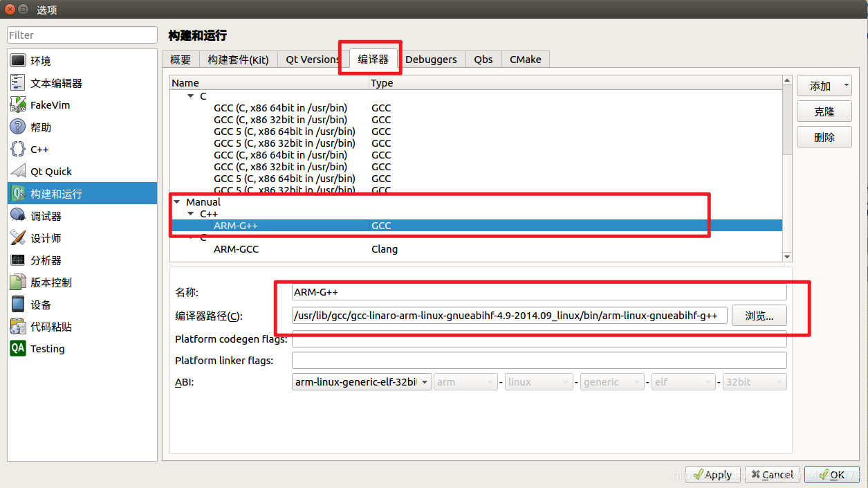
Task: Open the Qt Versions tab
Action: click(313, 60)
